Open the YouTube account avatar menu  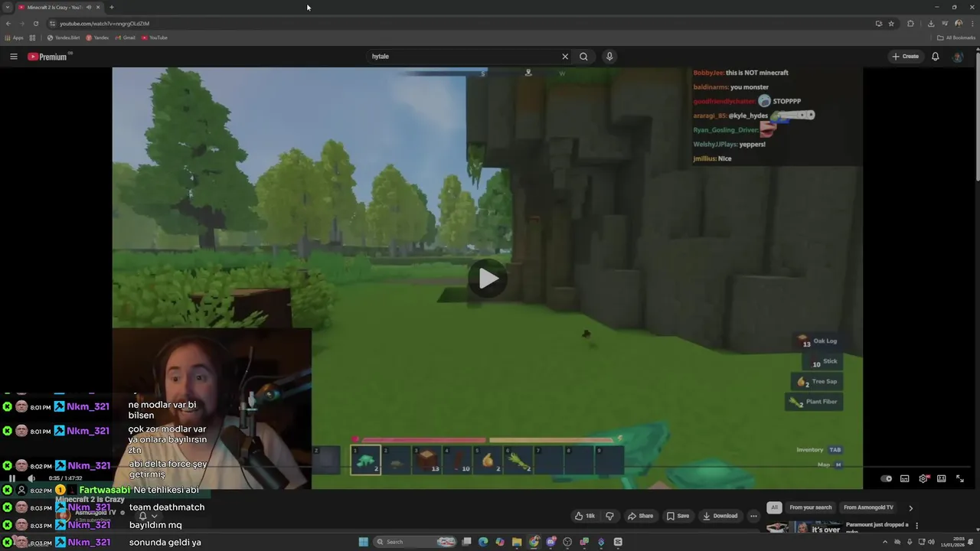(x=957, y=57)
